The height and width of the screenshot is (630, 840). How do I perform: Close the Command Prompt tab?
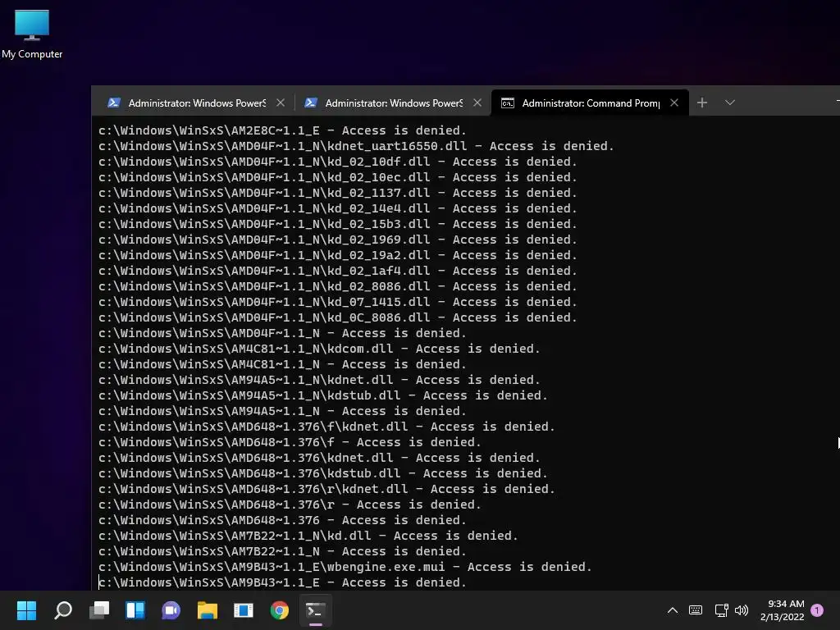674,103
